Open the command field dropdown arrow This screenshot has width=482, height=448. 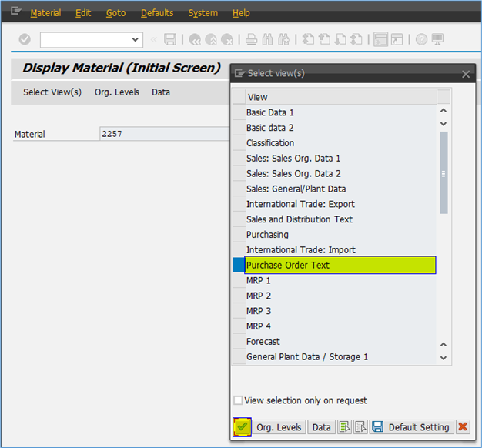point(135,39)
